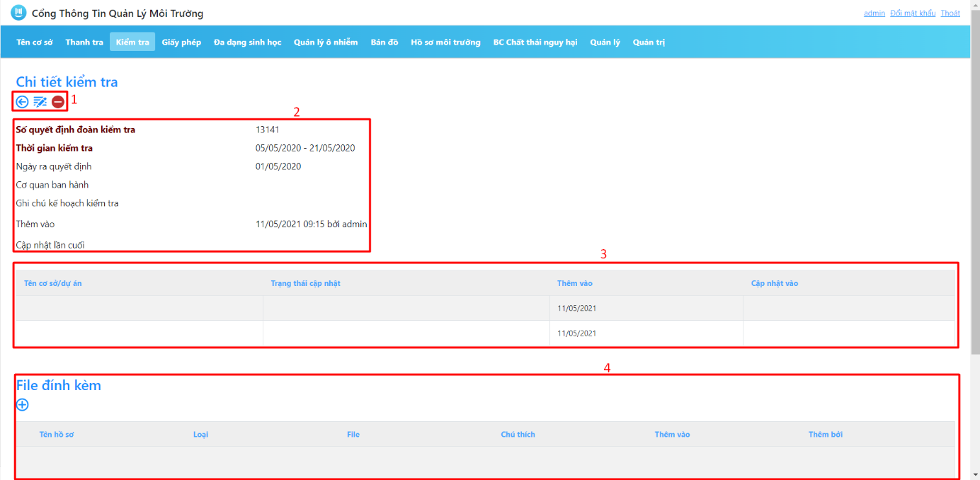Click the Đổi mật khẩu link

tap(913, 13)
